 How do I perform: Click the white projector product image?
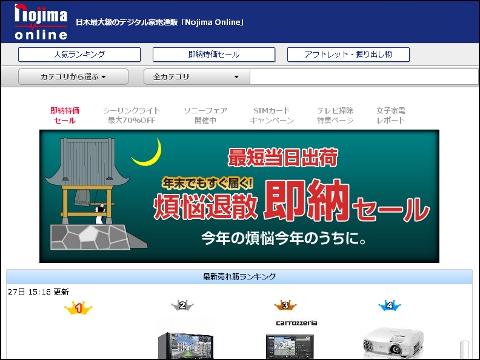[x=393, y=342]
